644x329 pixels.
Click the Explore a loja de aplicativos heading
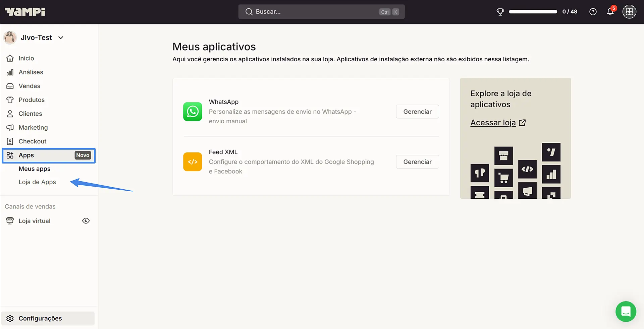click(501, 99)
